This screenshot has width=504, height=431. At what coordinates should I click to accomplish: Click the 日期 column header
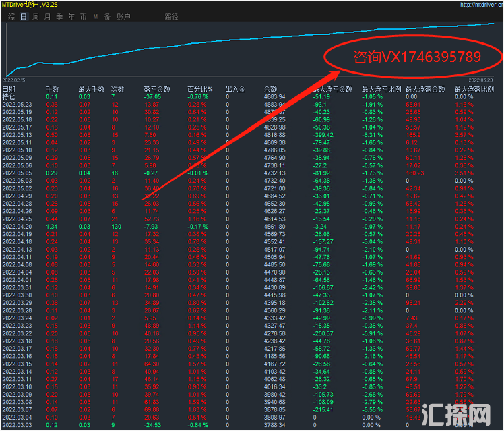9,89
